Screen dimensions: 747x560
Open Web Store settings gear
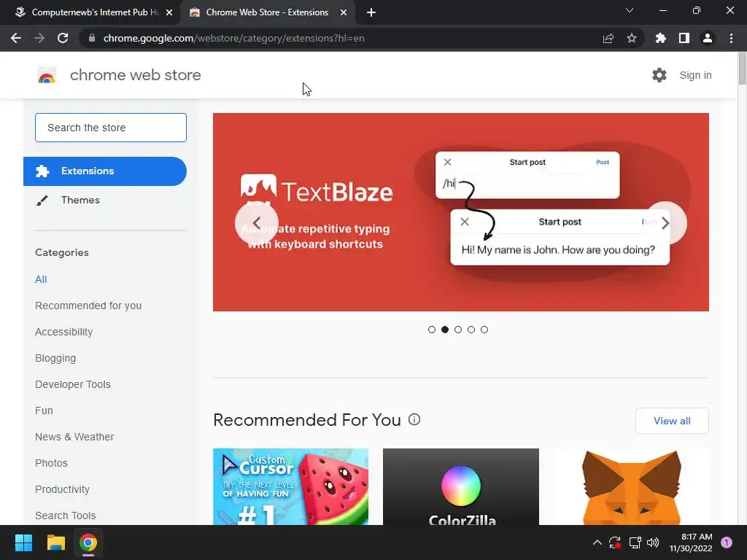coord(659,75)
